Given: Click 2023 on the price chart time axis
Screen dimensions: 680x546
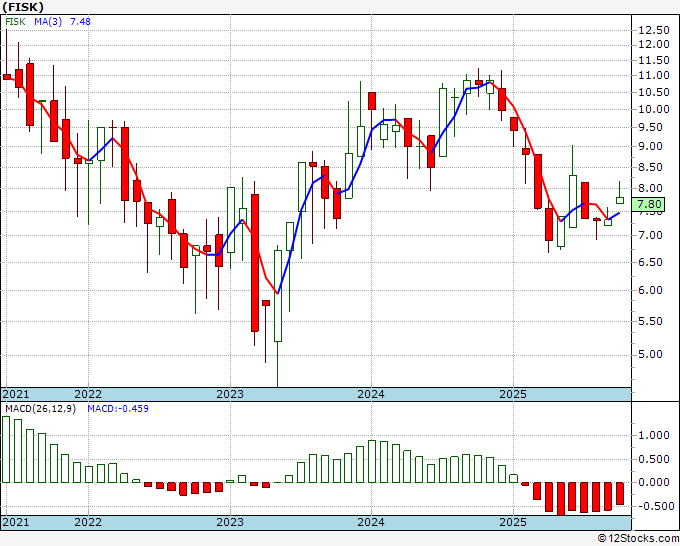Looking at the screenshot, I should [x=230, y=394].
